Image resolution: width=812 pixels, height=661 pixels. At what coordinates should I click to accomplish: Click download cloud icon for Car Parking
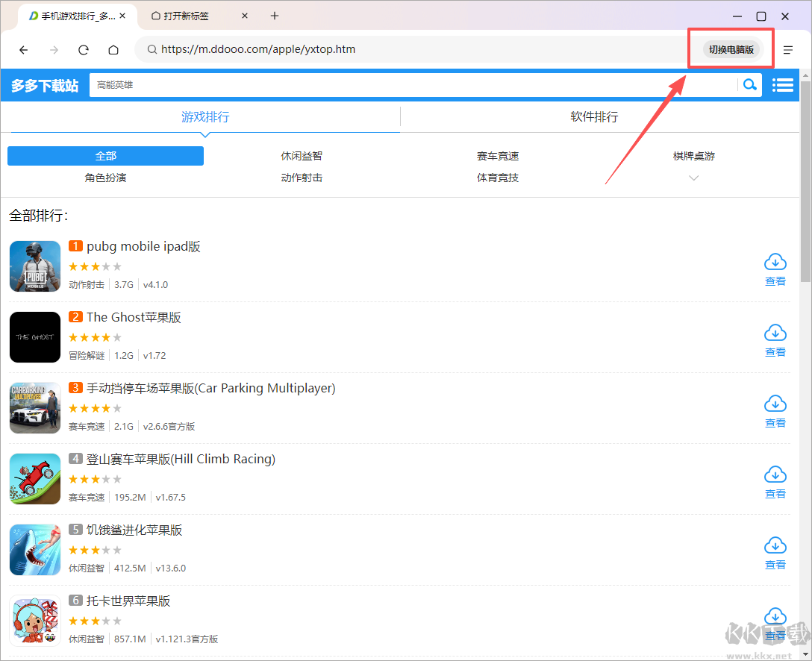click(775, 404)
